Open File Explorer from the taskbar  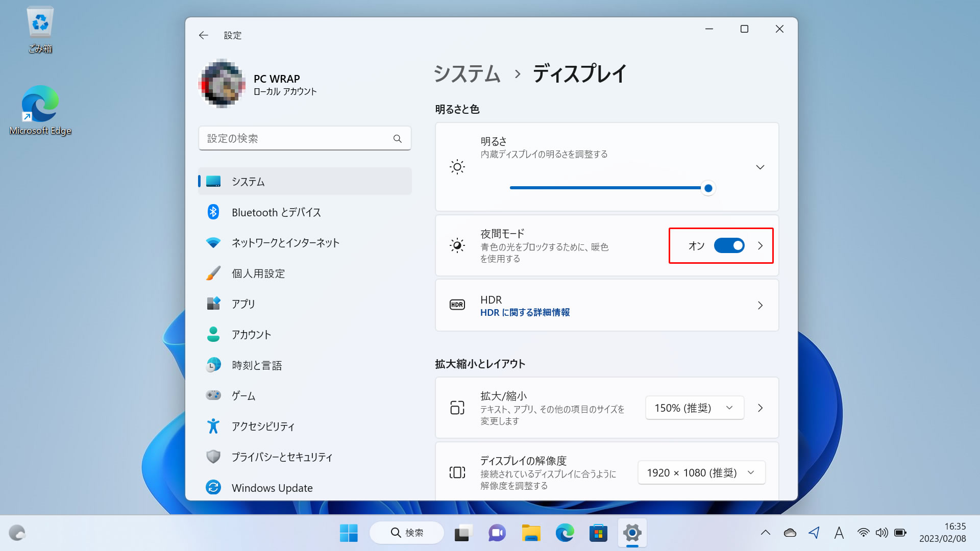click(x=531, y=533)
